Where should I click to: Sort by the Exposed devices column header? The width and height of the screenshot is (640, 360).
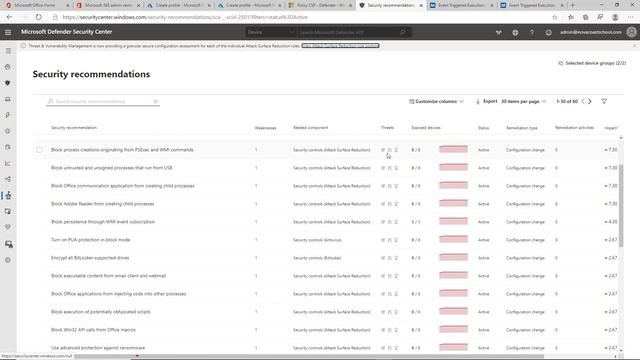click(426, 128)
